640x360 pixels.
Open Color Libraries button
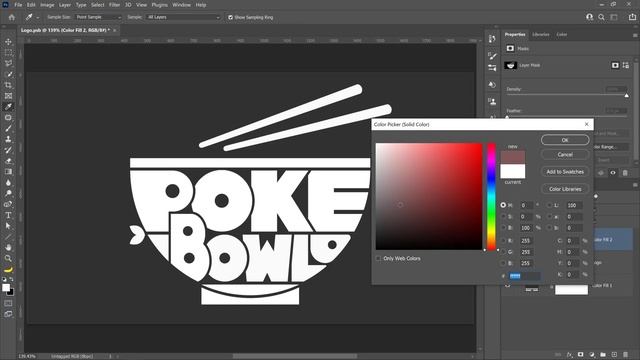(565, 189)
